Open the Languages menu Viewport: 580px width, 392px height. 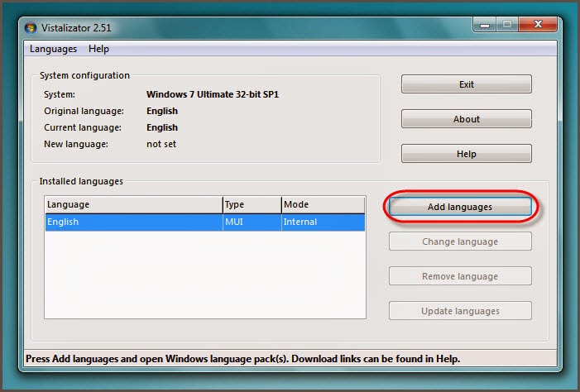53,49
